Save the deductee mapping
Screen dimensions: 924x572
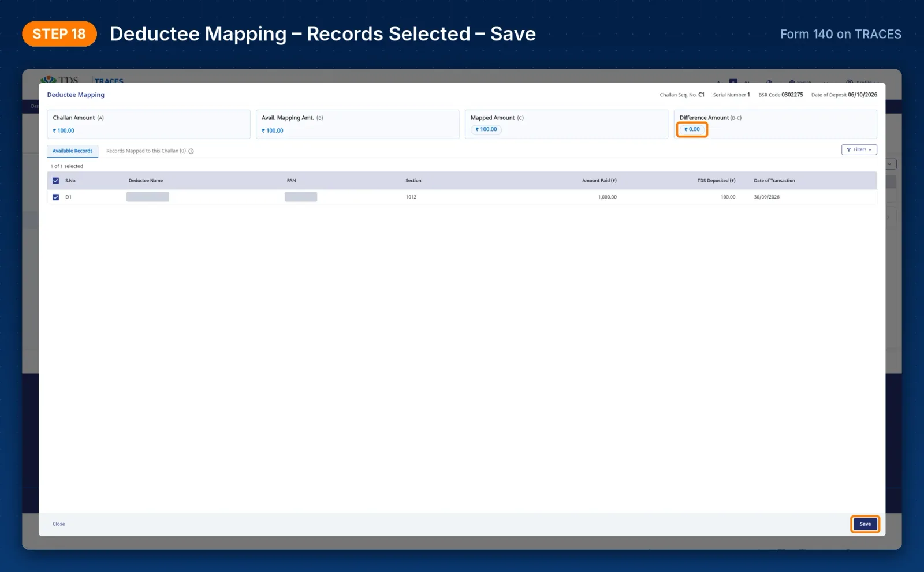tap(865, 524)
